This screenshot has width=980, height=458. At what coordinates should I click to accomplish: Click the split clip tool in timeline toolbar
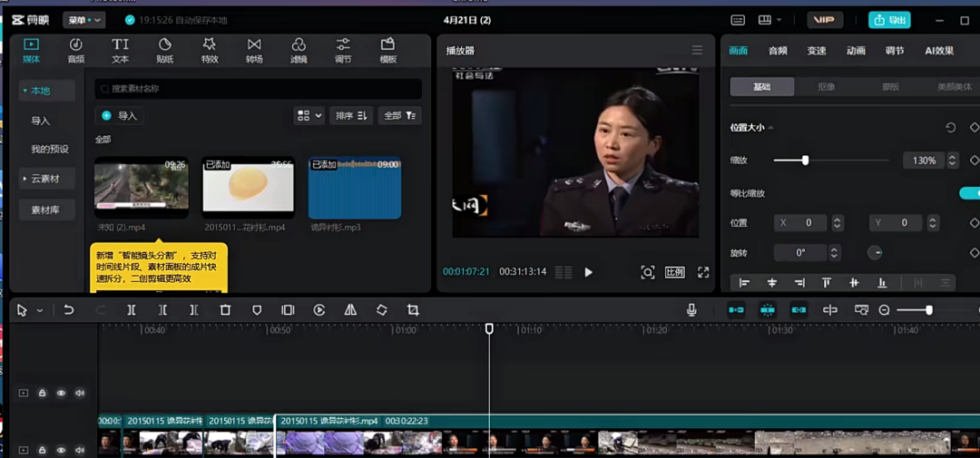pyautogui.click(x=132, y=310)
